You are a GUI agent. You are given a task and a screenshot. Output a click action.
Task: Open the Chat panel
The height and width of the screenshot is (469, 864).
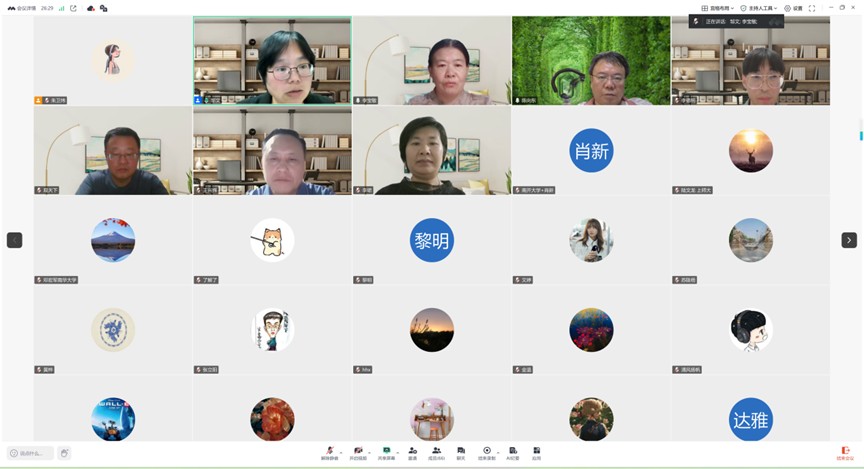461,452
